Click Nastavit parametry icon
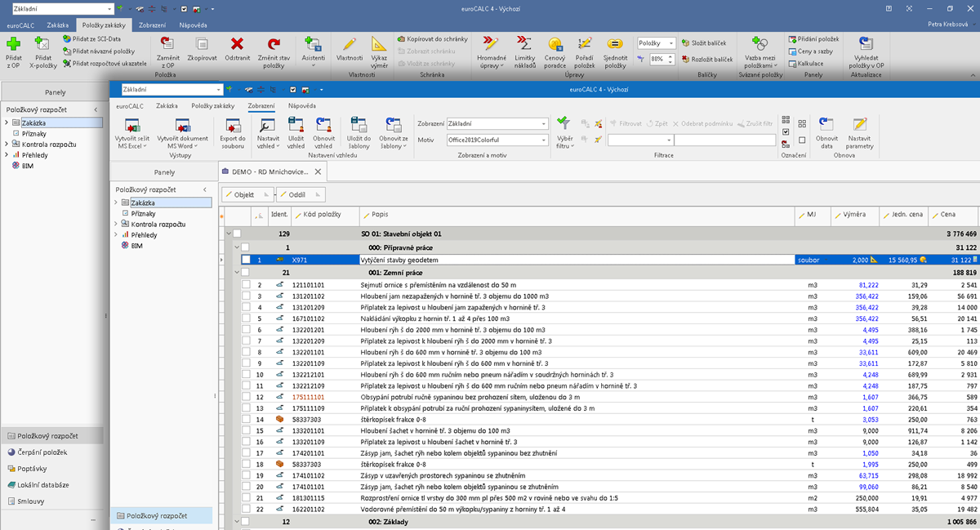The height and width of the screenshot is (530, 980). point(859,125)
